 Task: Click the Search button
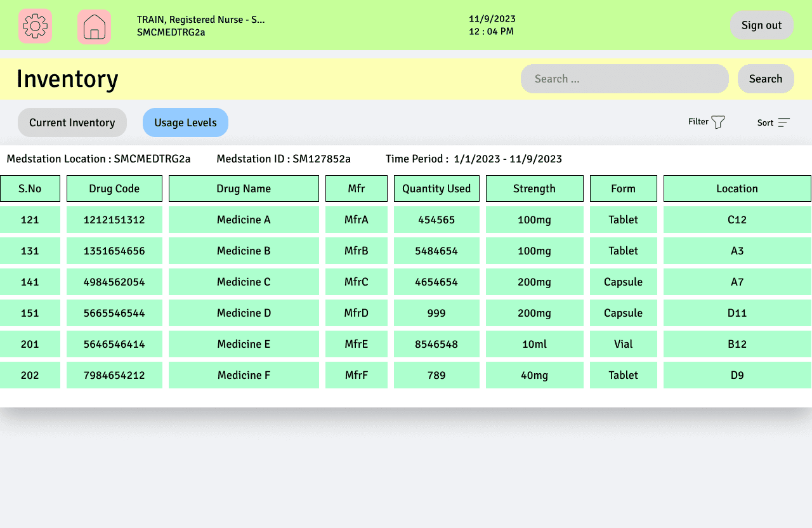(766, 79)
